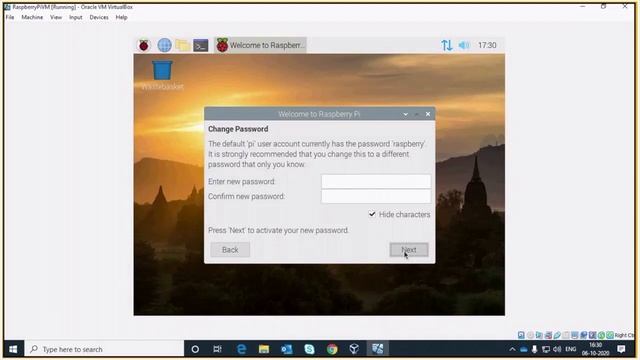640x360 pixels.
Task: Uncheck the Hide characters checkbox
Action: (x=372, y=214)
